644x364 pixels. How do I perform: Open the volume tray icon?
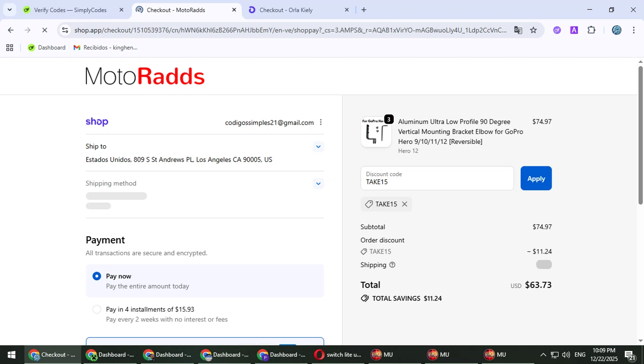point(566,355)
